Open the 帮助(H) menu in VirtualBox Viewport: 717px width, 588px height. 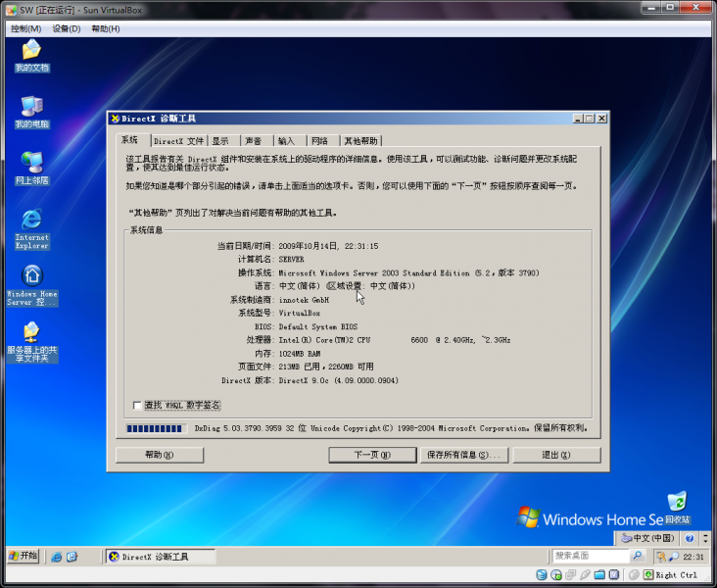pos(106,28)
